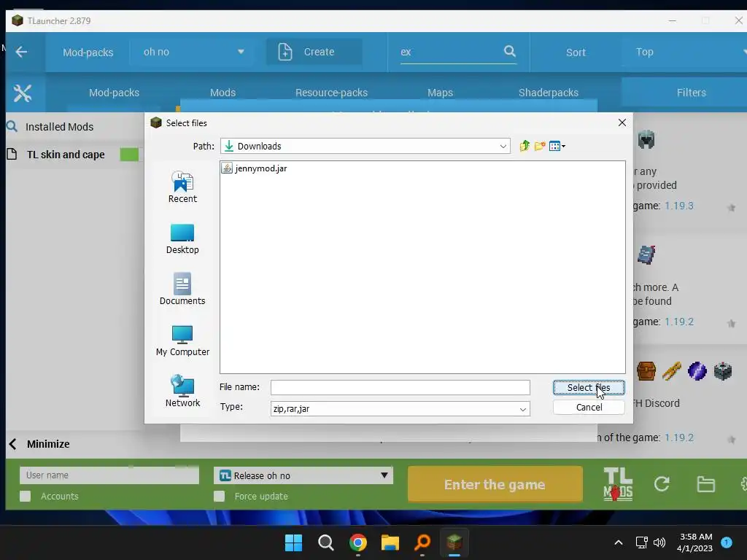Open the tools wrench icon
Screen dimensions: 747x560
tap(23, 93)
